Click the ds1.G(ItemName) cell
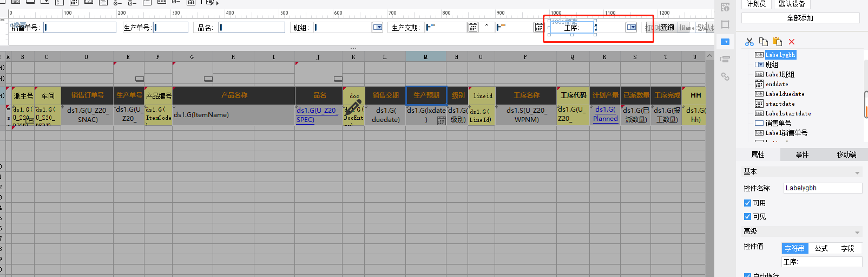Screen dimensions: 868x277 [x=234, y=115]
